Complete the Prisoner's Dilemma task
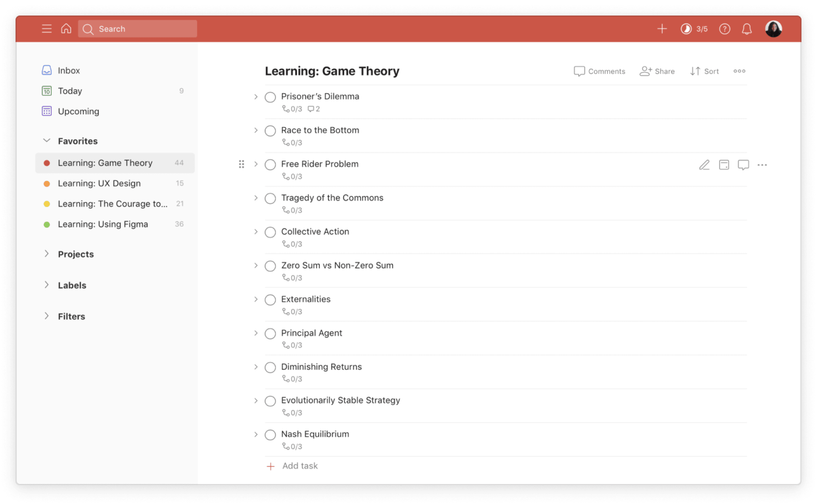The width and height of the screenshot is (817, 504). pyautogui.click(x=270, y=97)
